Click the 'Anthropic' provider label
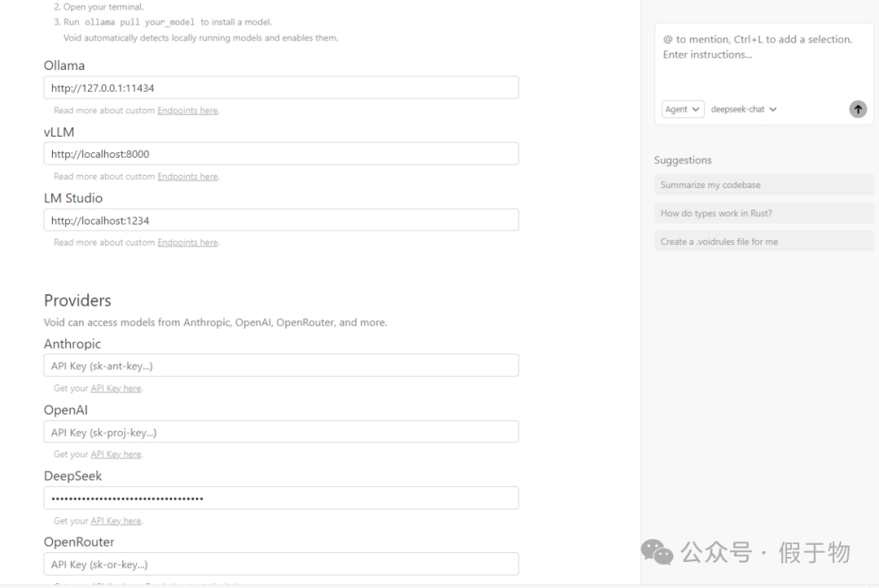 tap(72, 344)
